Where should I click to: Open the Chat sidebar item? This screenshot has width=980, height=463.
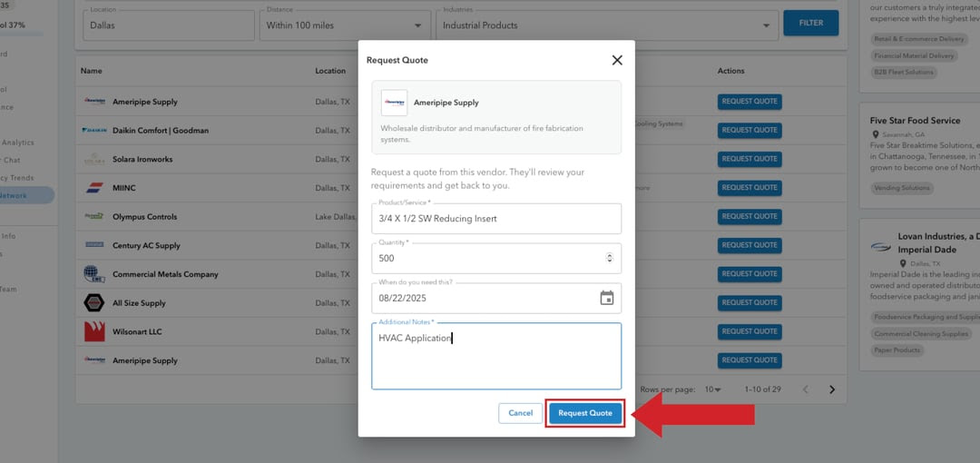coord(11,160)
